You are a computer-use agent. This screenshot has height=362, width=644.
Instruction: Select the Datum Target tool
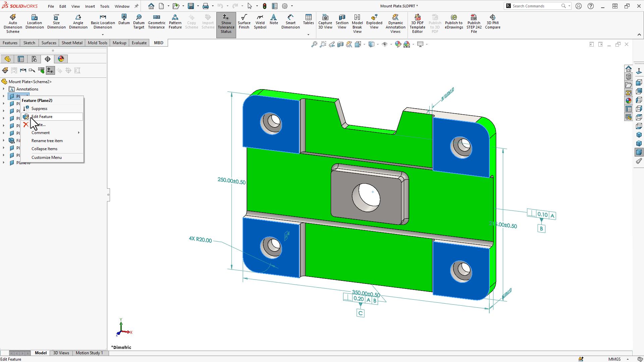(x=139, y=21)
